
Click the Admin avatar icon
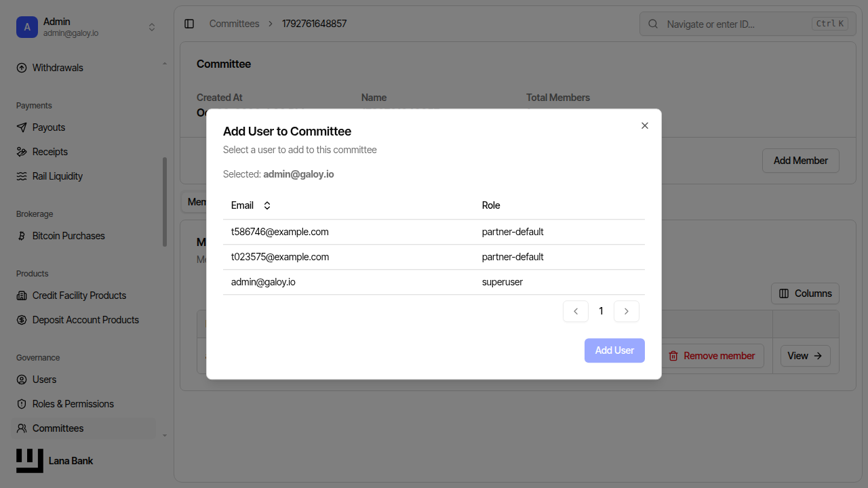pos(27,27)
